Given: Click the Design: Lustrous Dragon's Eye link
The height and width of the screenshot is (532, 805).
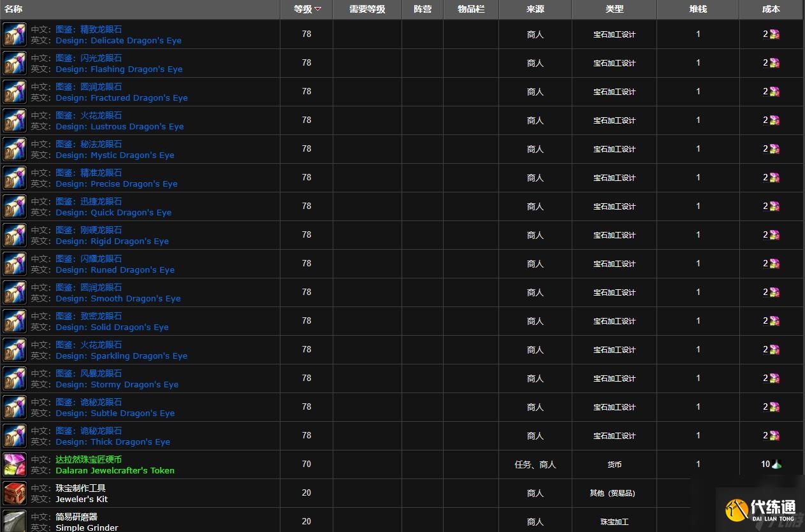Looking at the screenshot, I should point(120,126).
